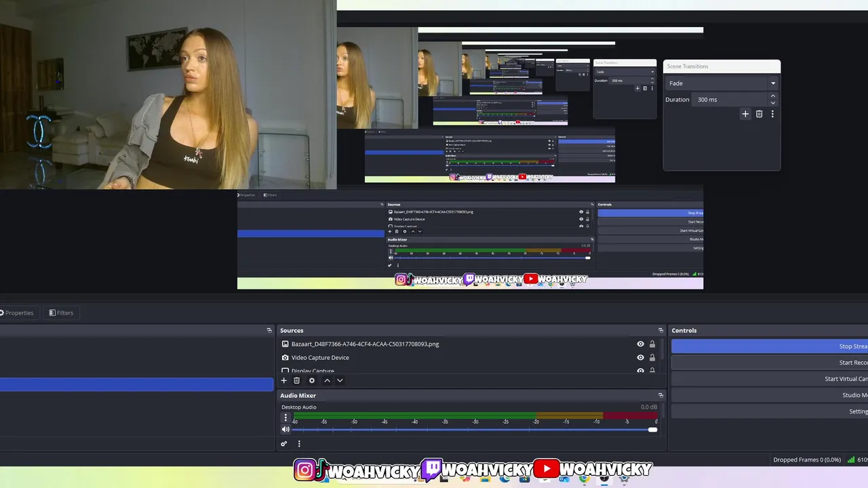Select the Display Capture source row
This screenshot has width=868, height=488.
tap(468, 370)
